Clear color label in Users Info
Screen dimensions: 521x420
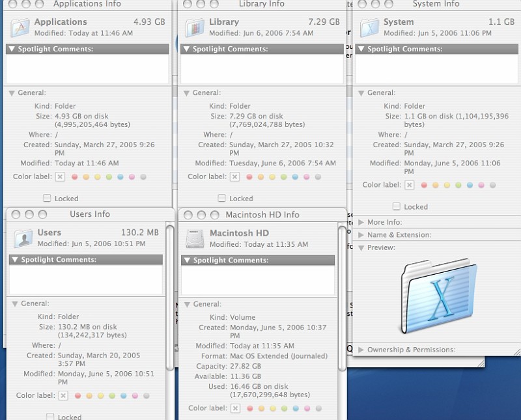tap(63, 396)
